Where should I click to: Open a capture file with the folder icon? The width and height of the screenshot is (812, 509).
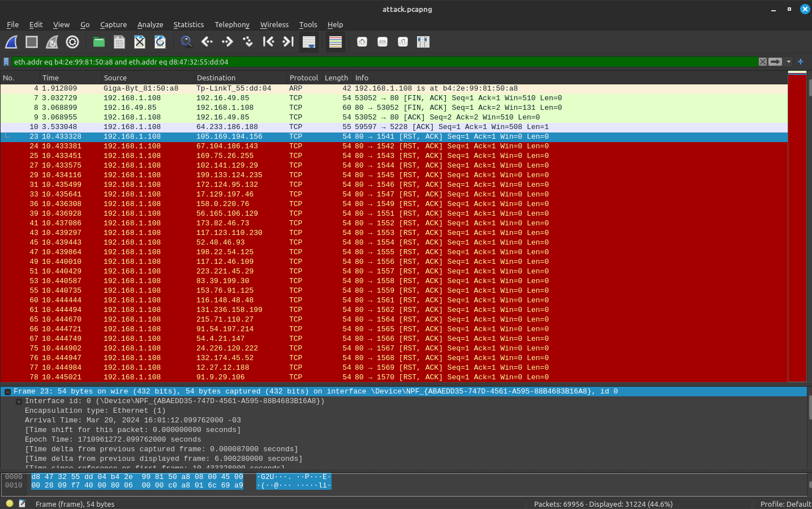pos(99,42)
